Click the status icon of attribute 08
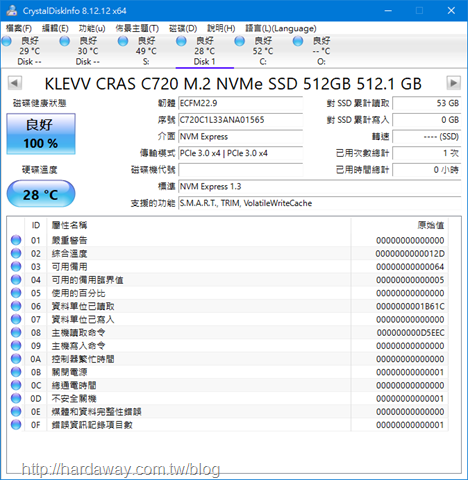 pyautogui.click(x=16, y=332)
